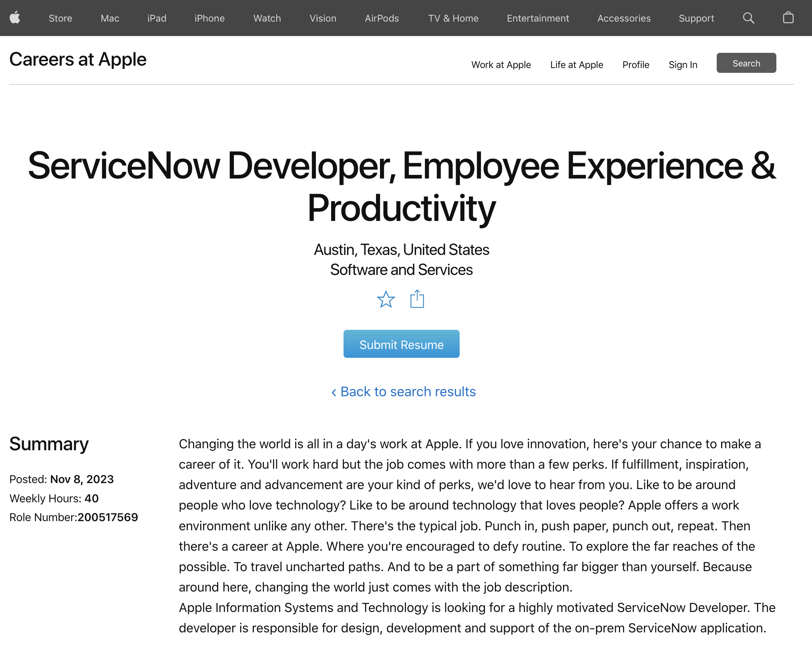The width and height of the screenshot is (812, 670).
Task: Open Life at Apple link
Action: (x=576, y=65)
